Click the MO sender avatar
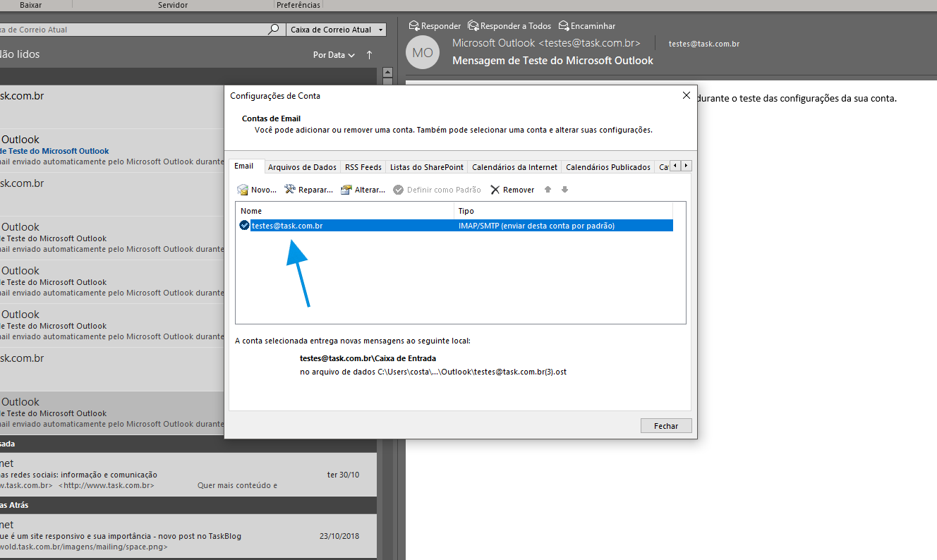The image size is (937, 560). click(423, 53)
